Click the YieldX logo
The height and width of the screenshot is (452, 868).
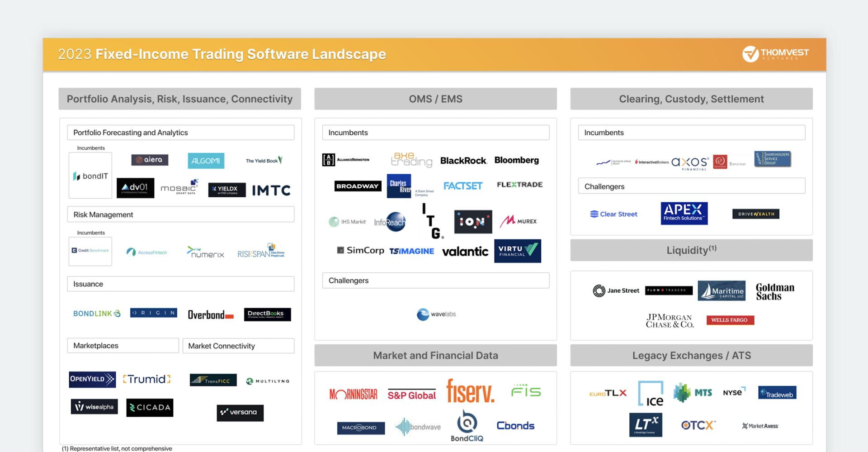tap(227, 190)
